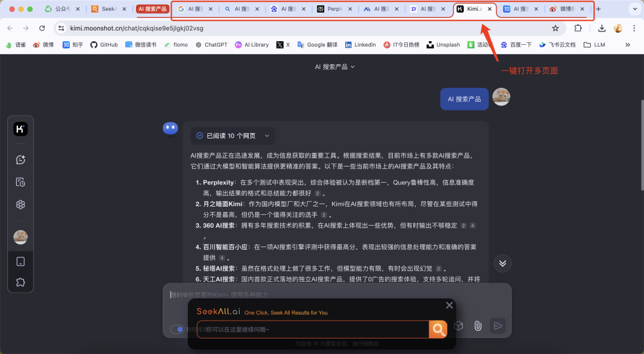Screen dimensions: 644x354
Task: Attach a file using the paperclip icon
Action: point(478,326)
